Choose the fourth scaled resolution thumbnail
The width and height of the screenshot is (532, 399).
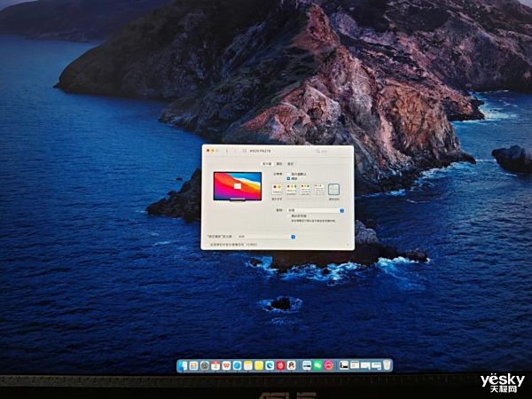[x=319, y=190]
